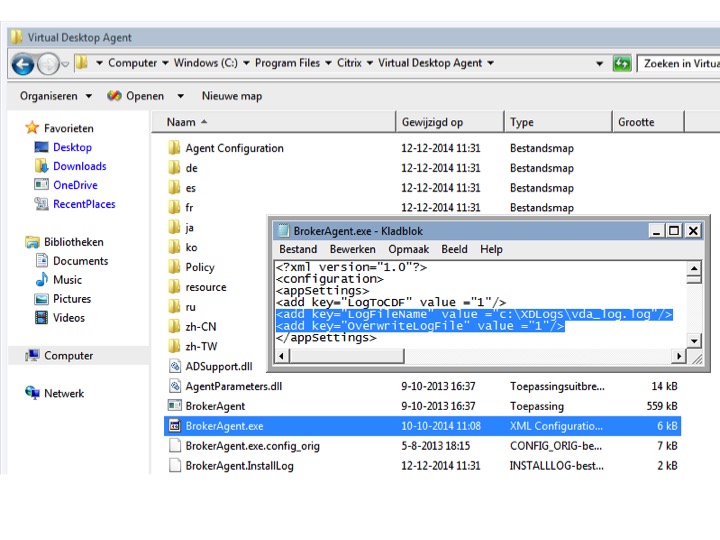Expand the dropdown arrow after Computer breadcrumb
The image size is (720, 540).
tap(165, 63)
